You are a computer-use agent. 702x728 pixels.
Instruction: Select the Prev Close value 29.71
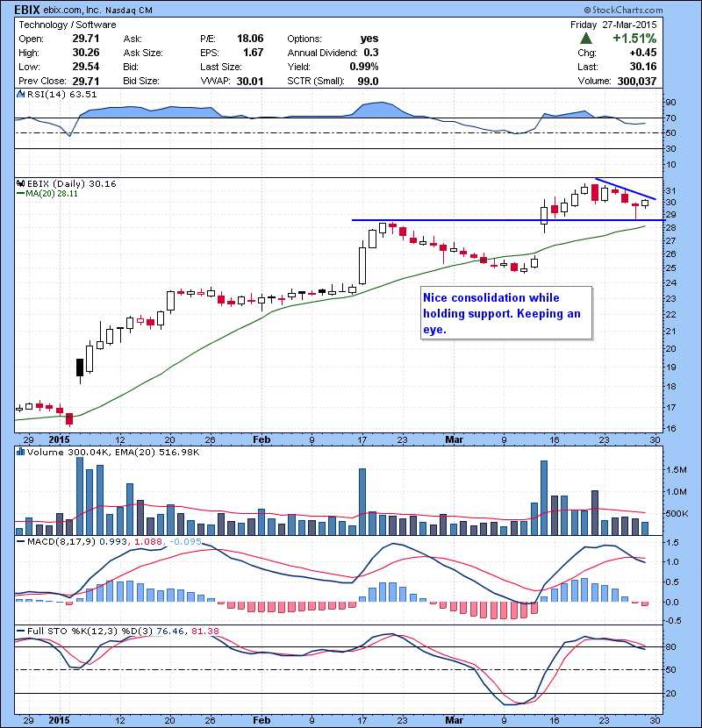tap(86, 81)
